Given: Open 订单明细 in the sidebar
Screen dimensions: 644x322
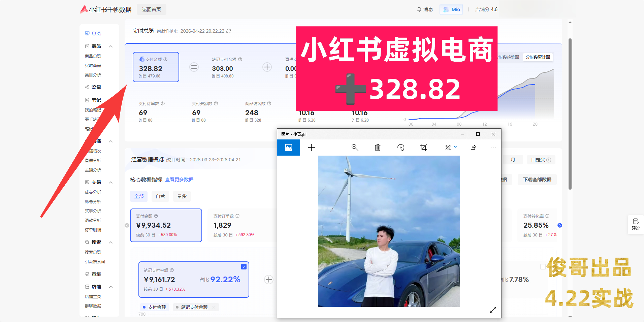Looking at the screenshot, I should [93, 230].
